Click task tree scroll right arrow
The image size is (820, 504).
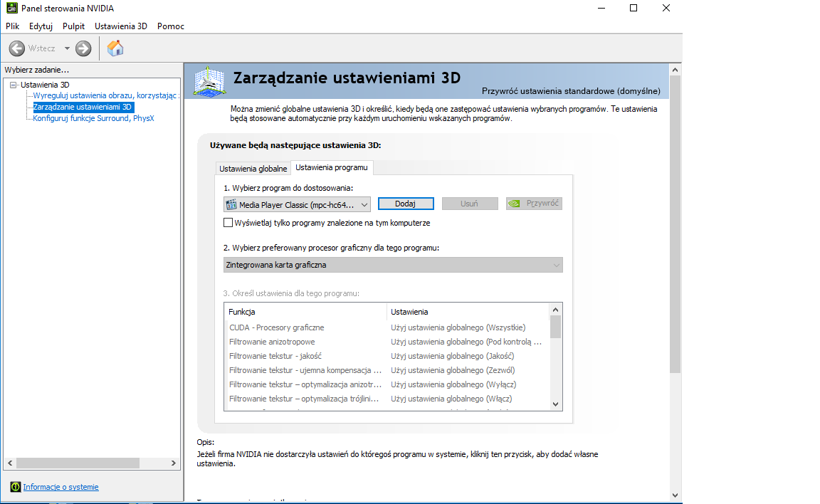[174, 463]
